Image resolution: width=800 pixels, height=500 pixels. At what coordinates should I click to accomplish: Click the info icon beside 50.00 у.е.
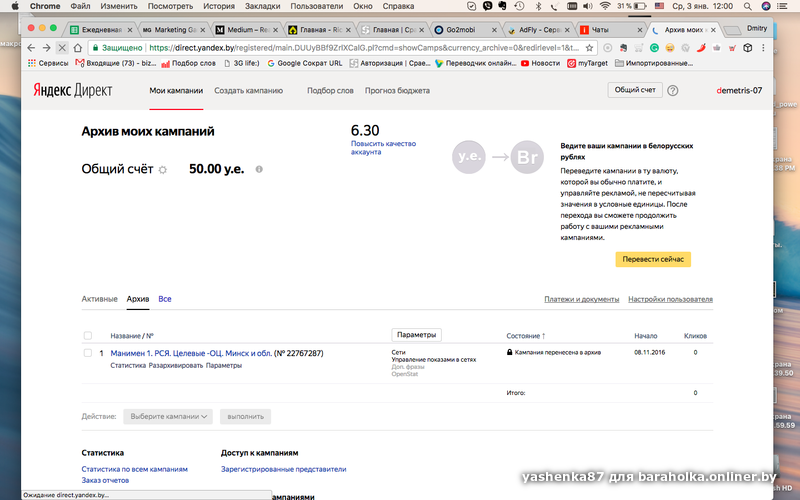point(259,169)
